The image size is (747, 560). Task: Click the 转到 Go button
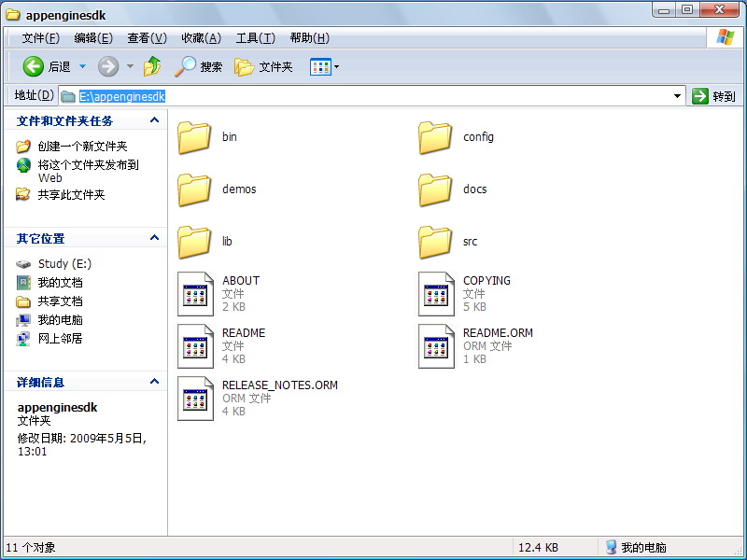pos(713,96)
